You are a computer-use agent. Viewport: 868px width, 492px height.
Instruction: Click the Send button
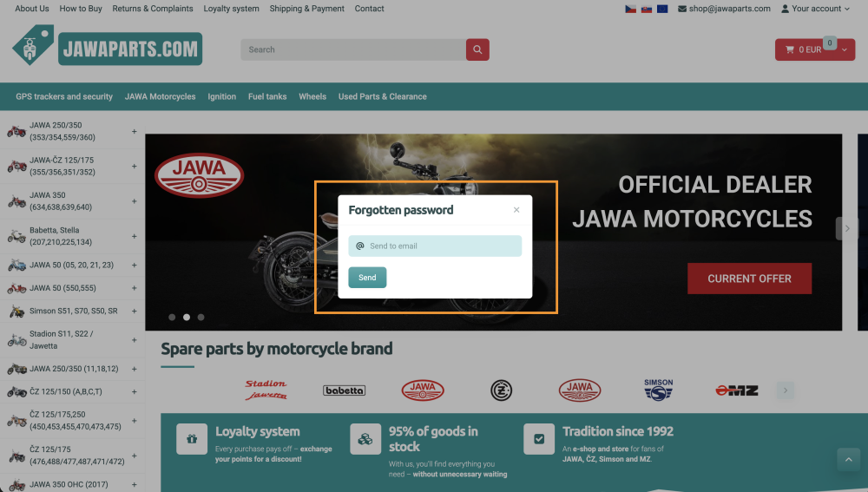point(367,278)
